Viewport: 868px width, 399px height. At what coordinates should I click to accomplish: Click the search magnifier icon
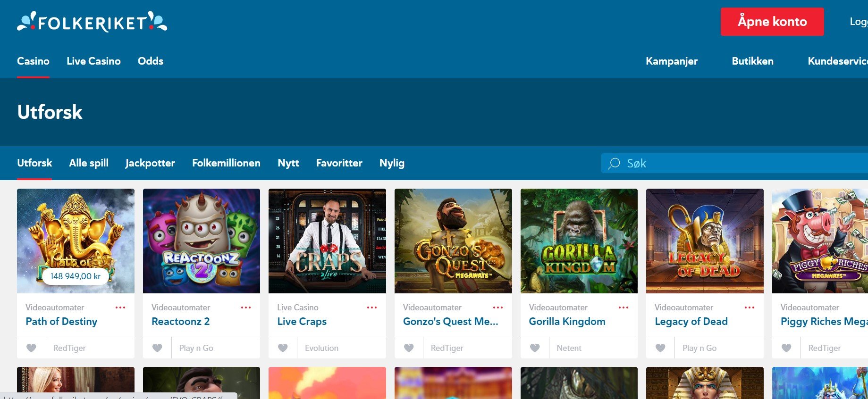click(x=614, y=164)
